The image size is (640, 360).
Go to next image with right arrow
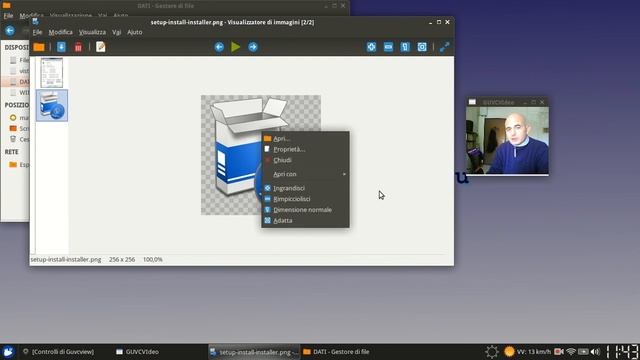[253, 47]
